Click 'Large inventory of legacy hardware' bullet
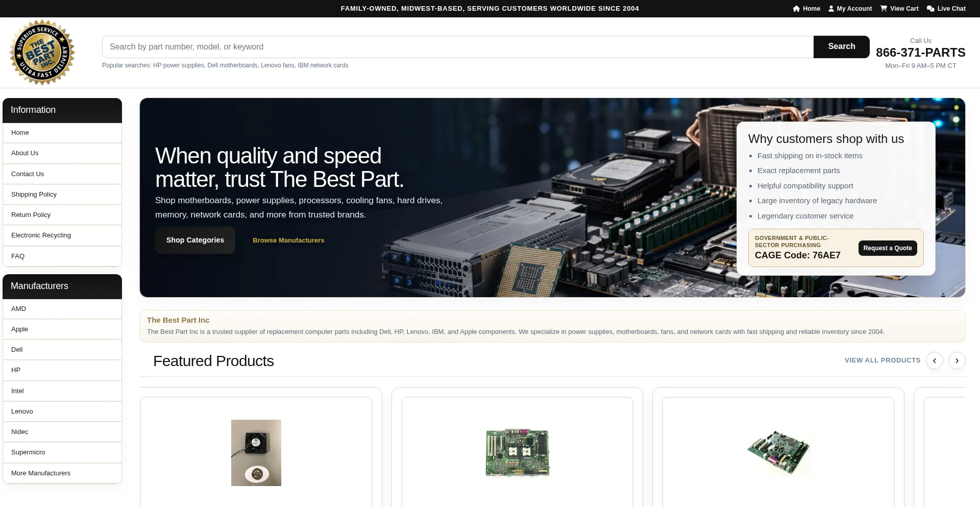 tap(817, 201)
